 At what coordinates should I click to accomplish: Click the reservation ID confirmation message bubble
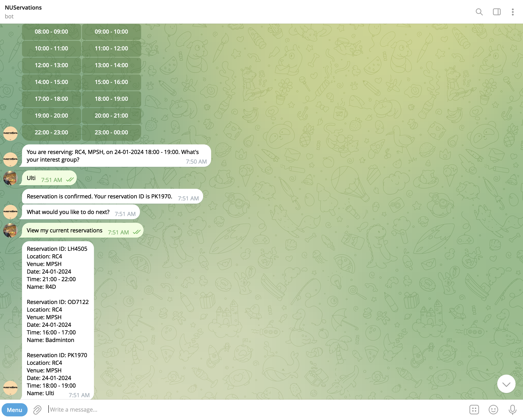pos(99,196)
